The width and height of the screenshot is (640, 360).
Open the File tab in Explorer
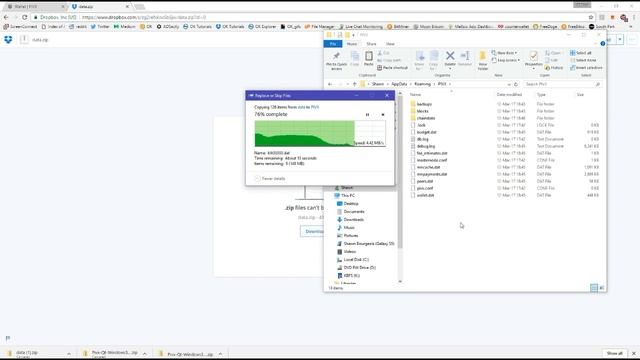(333, 44)
